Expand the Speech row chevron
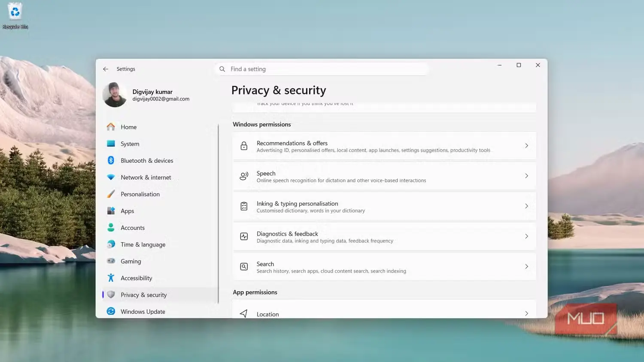The width and height of the screenshot is (644, 362). (x=526, y=176)
